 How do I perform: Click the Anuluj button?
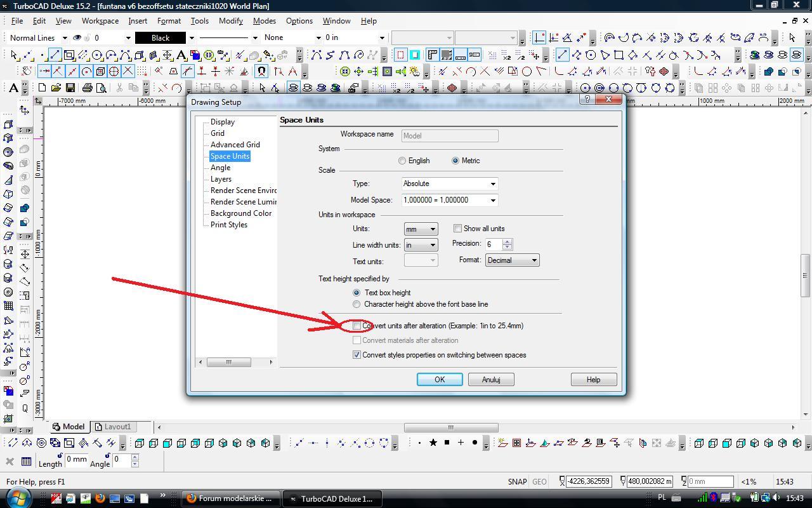point(490,380)
